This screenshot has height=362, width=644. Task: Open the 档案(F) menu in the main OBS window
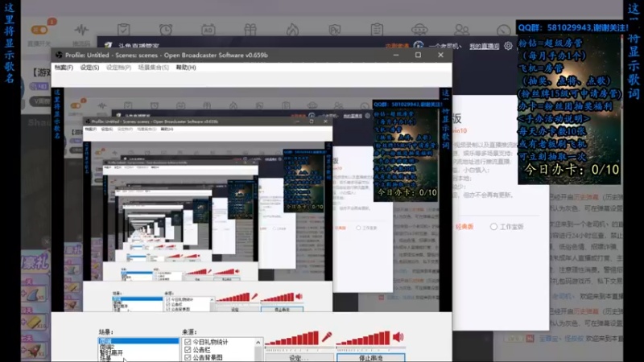pos(64,68)
